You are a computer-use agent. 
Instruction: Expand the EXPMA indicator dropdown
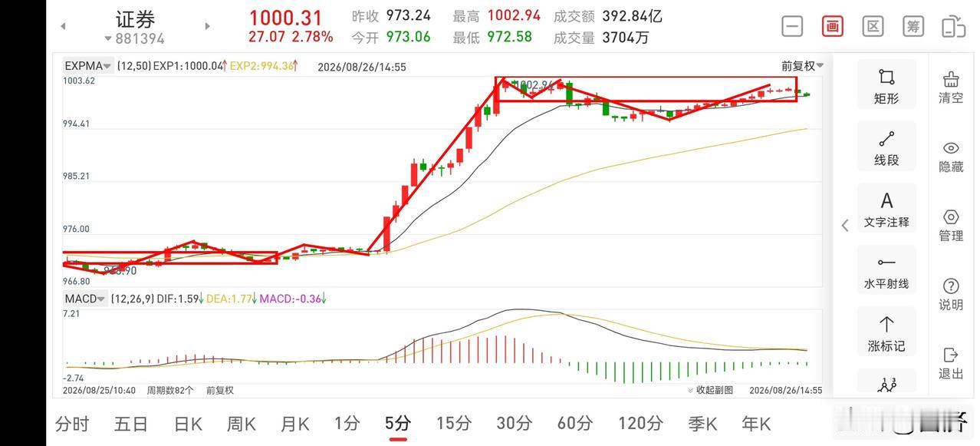(x=88, y=66)
